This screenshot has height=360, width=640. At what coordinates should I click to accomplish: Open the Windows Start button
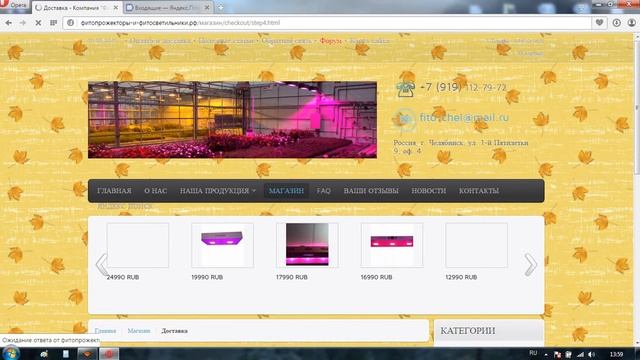(10, 353)
